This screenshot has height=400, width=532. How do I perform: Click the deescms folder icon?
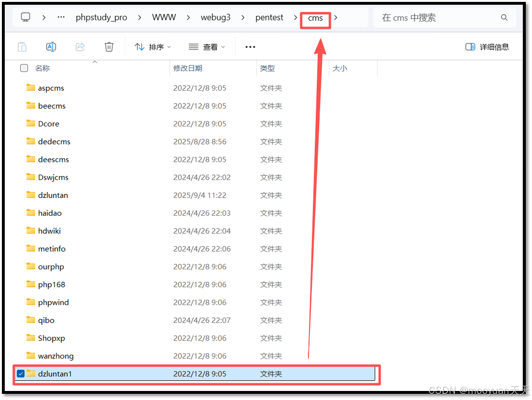pyautogui.click(x=31, y=159)
